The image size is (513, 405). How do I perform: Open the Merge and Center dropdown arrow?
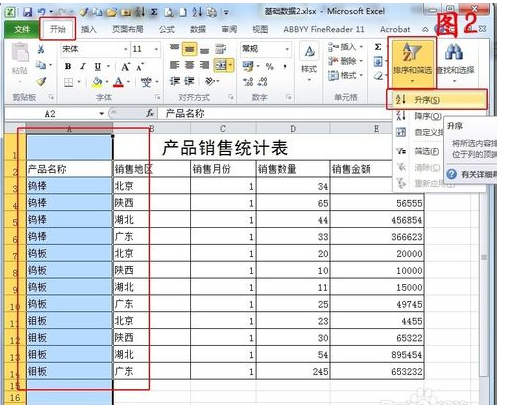(231, 65)
